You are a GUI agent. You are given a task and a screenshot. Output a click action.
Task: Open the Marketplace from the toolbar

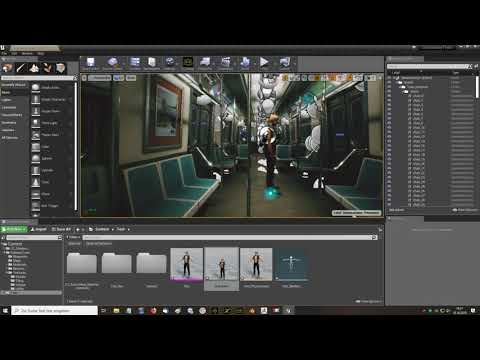tap(152, 63)
